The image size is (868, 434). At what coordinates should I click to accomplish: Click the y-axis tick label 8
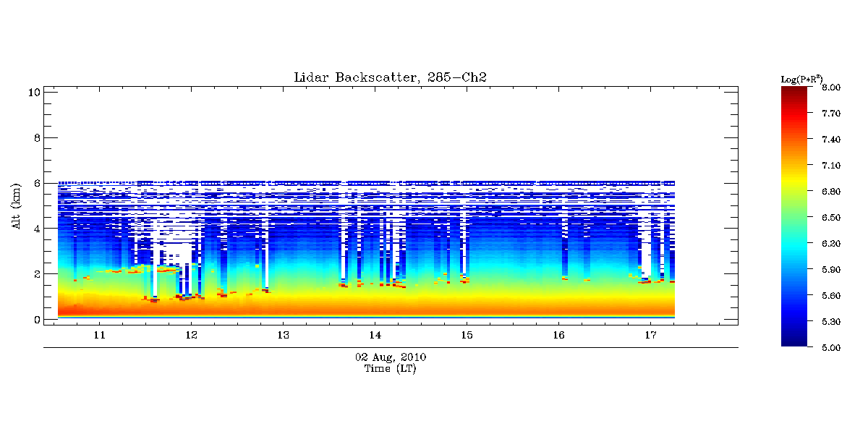coord(36,137)
